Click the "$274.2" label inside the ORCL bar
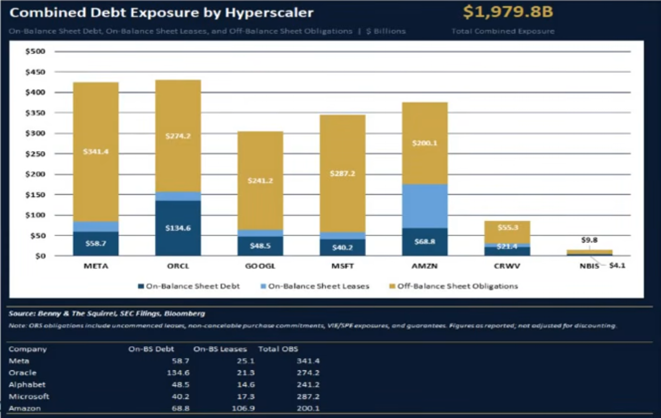This screenshot has height=418, width=661. tap(178, 136)
